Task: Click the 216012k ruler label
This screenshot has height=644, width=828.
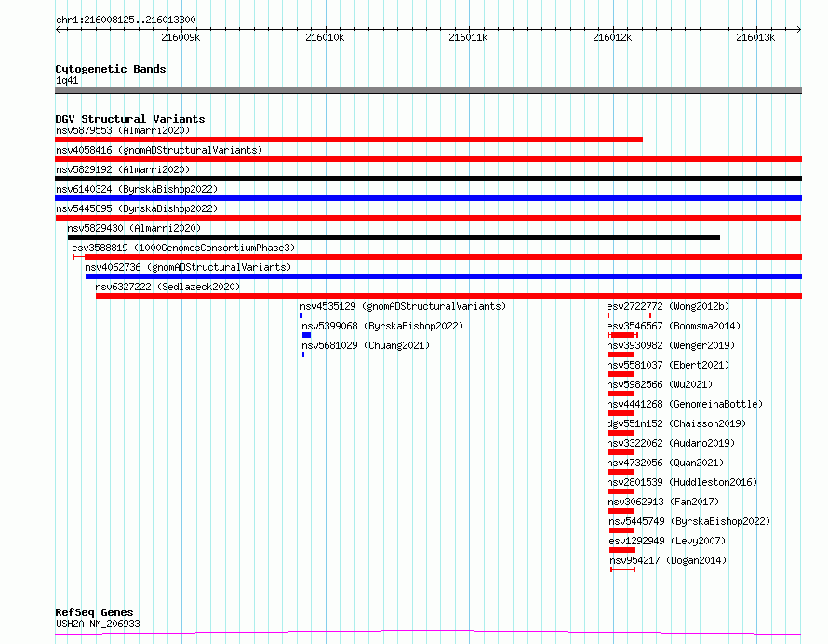Action: pyautogui.click(x=612, y=37)
